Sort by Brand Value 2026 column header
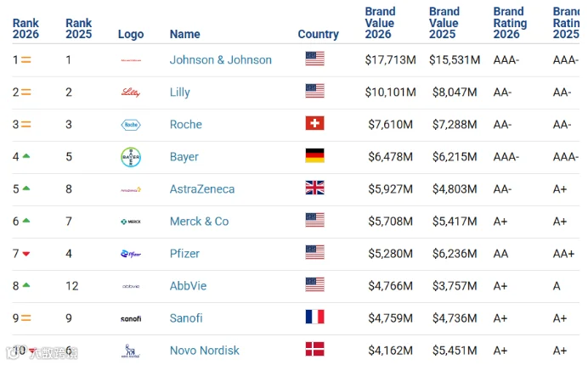Screen dimensions: 588x365 pyautogui.click(x=380, y=23)
